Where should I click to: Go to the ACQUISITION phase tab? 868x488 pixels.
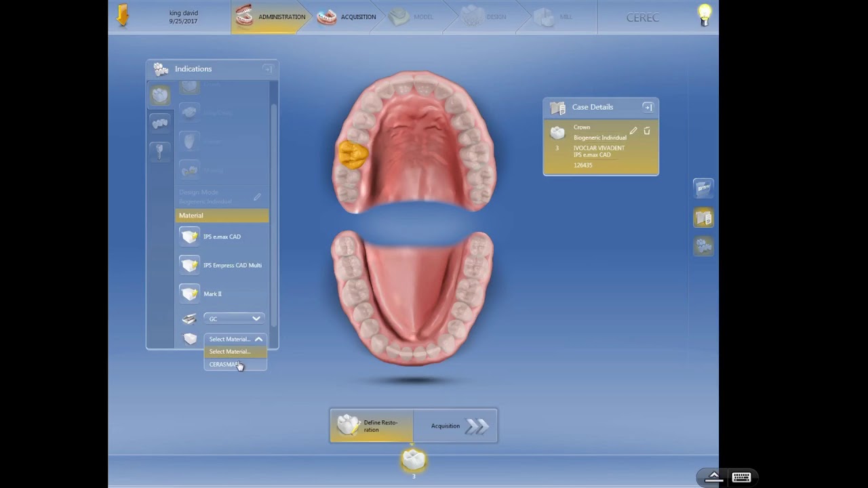[347, 17]
